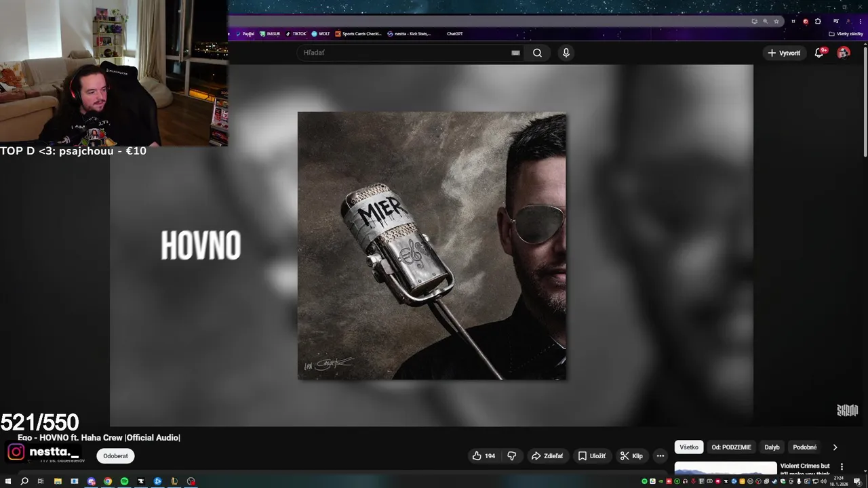Click the Violent Crimes suggested video thumbnail
The width and height of the screenshot is (868, 488).
(x=726, y=468)
